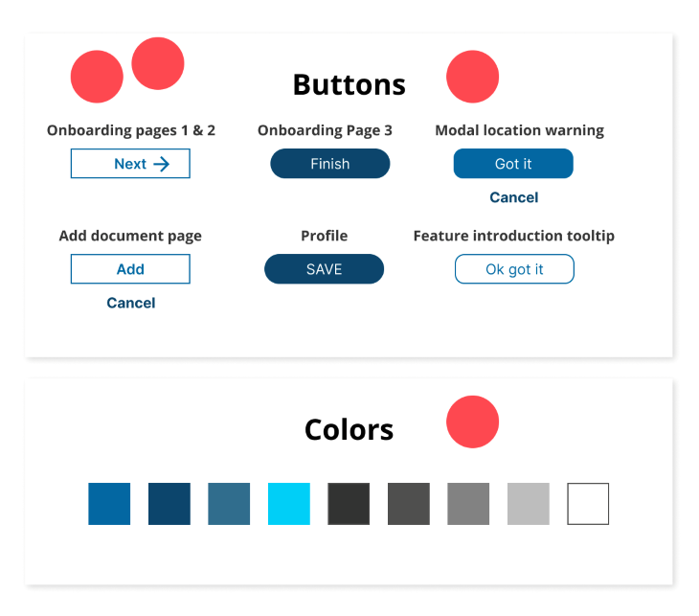The image size is (699, 616).
Task: Click the red circle right of Buttons heading
Action: (x=472, y=77)
